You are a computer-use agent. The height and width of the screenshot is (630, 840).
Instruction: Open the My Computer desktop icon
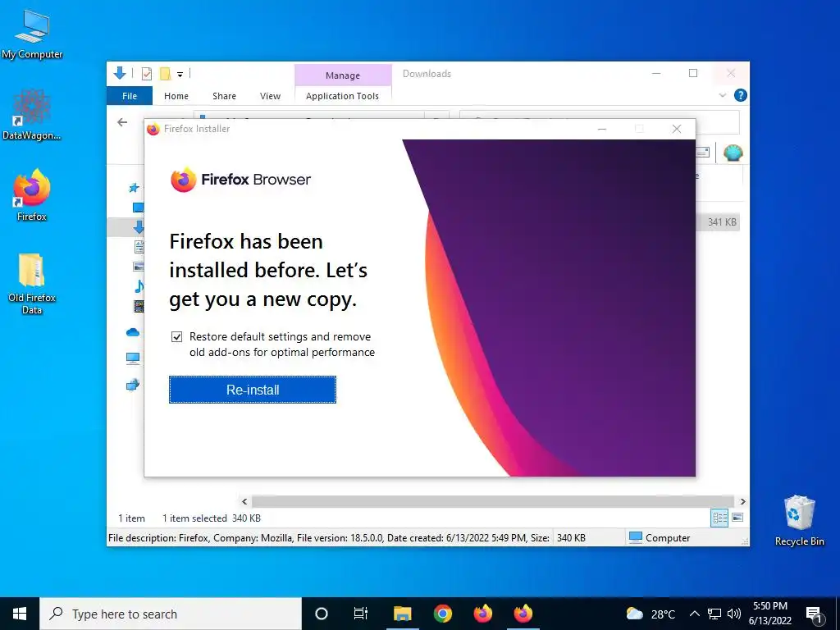(x=32, y=34)
